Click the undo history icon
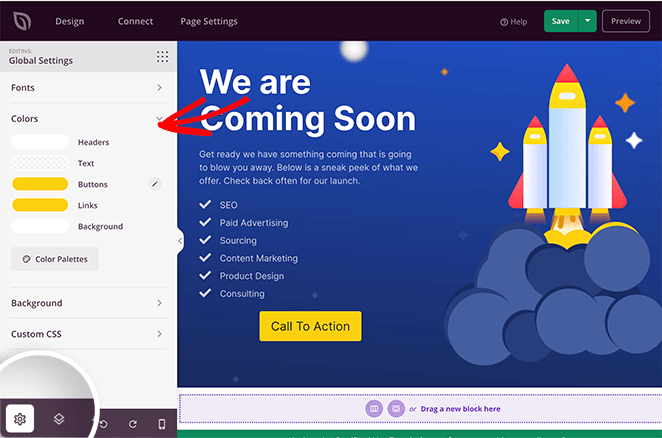The width and height of the screenshot is (662, 438). (104, 424)
